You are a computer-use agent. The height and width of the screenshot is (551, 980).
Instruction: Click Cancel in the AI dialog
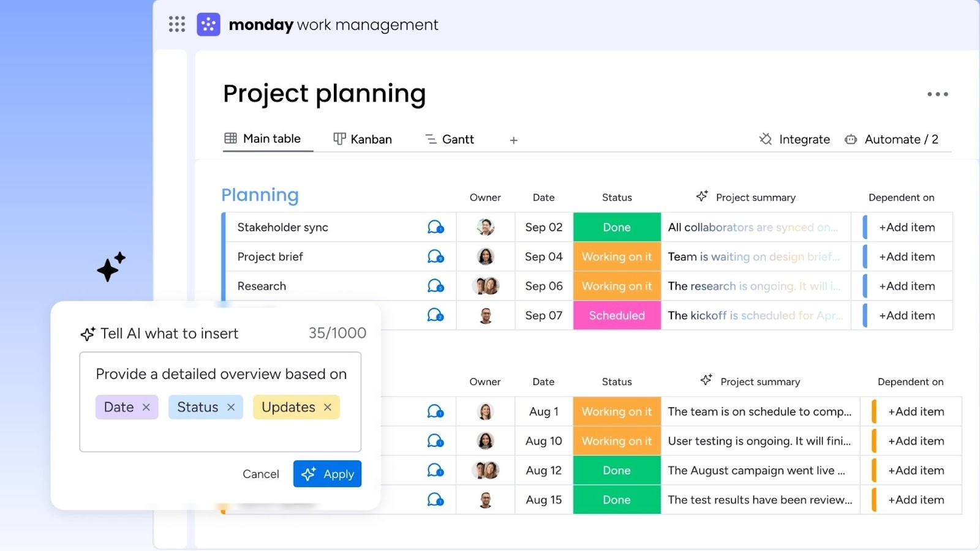click(260, 473)
